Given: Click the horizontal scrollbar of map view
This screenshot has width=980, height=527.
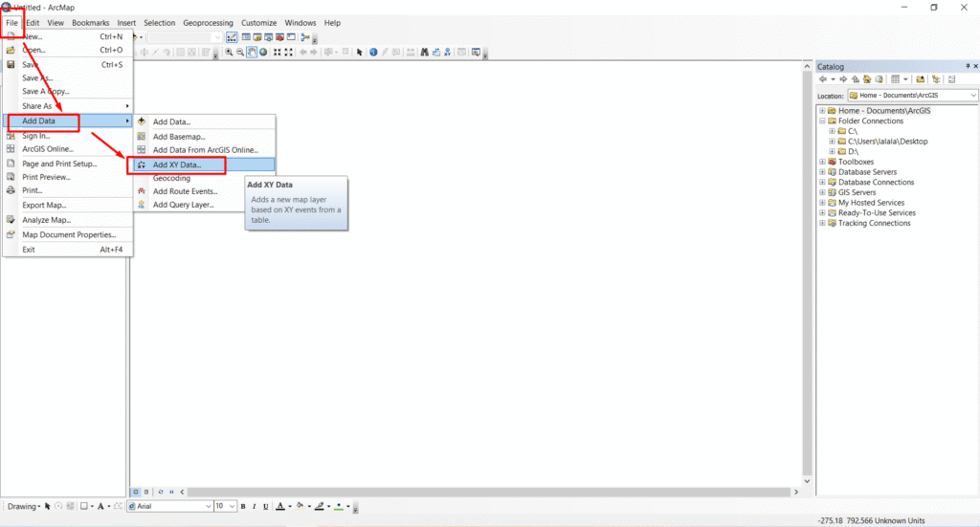Looking at the screenshot, I should pos(489,492).
